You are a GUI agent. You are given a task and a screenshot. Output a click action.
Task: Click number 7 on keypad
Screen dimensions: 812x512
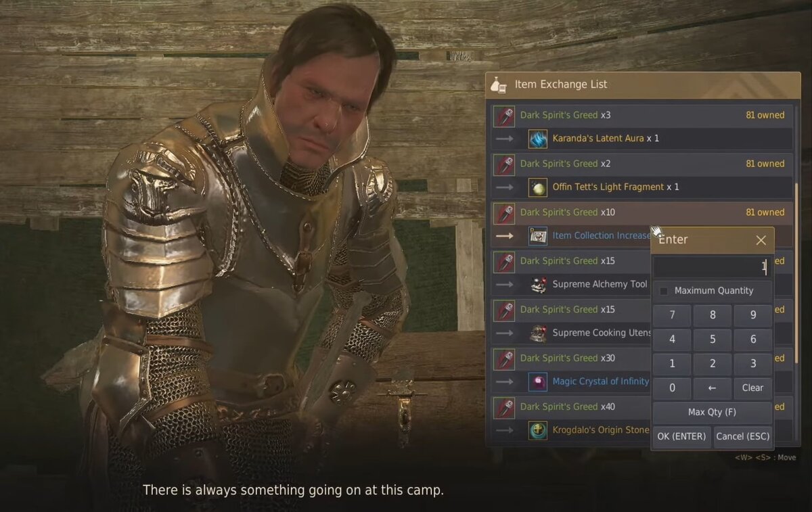[672, 315]
